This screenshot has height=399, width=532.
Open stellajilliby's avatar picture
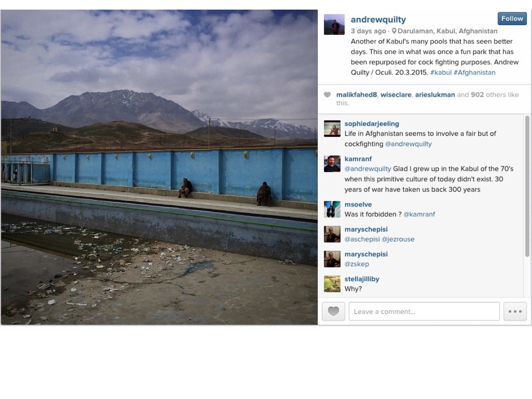(332, 284)
